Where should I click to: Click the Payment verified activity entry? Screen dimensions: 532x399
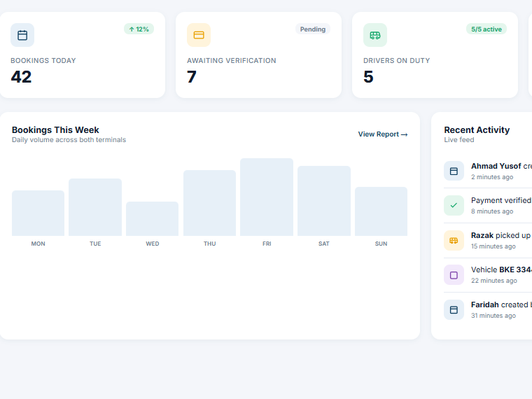[x=488, y=205]
